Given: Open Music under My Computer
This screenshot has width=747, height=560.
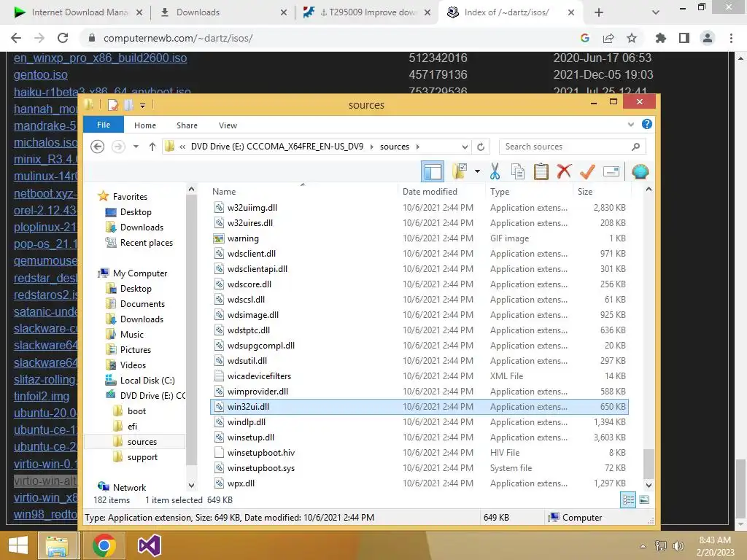Looking at the screenshot, I should 131,334.
